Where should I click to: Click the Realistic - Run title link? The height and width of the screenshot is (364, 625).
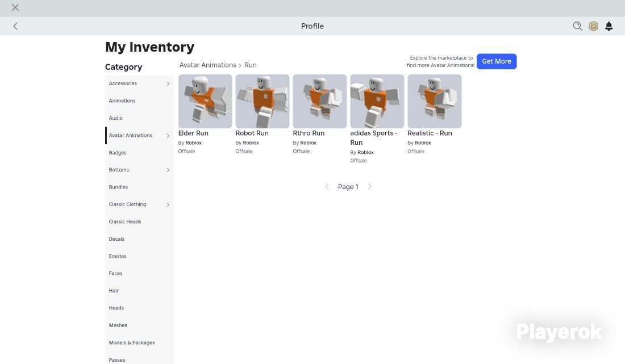pos(430,133)
